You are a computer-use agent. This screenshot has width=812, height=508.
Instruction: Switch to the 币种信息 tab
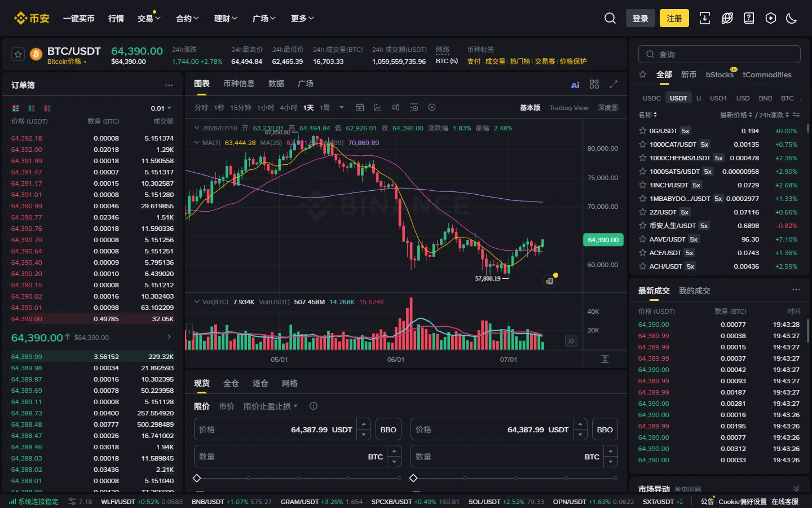tap(239, 84)
